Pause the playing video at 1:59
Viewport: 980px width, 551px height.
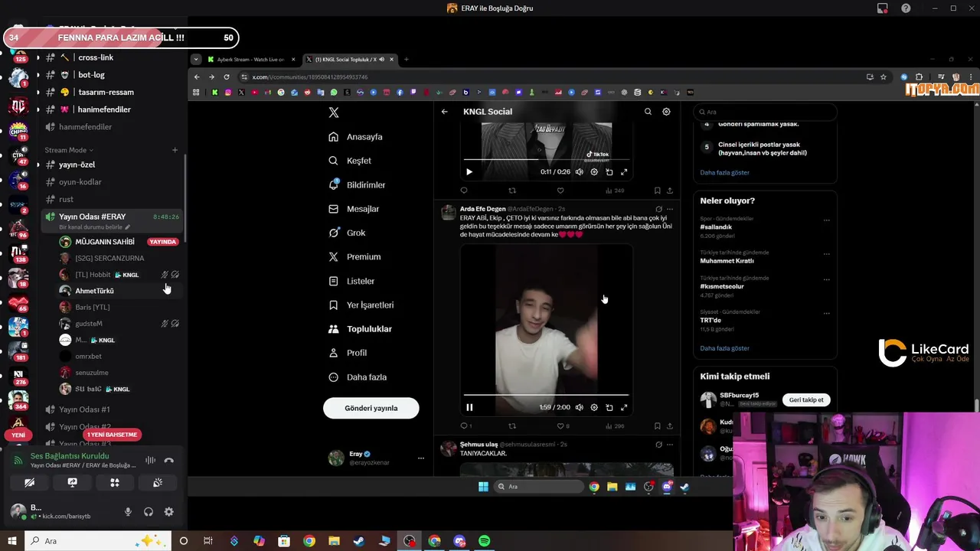469,408
